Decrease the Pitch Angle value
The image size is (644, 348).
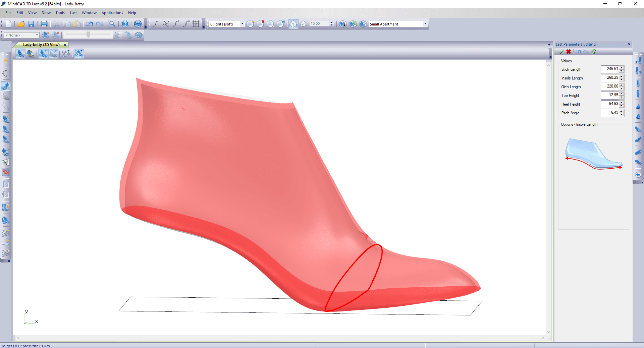tap(622, 115)
